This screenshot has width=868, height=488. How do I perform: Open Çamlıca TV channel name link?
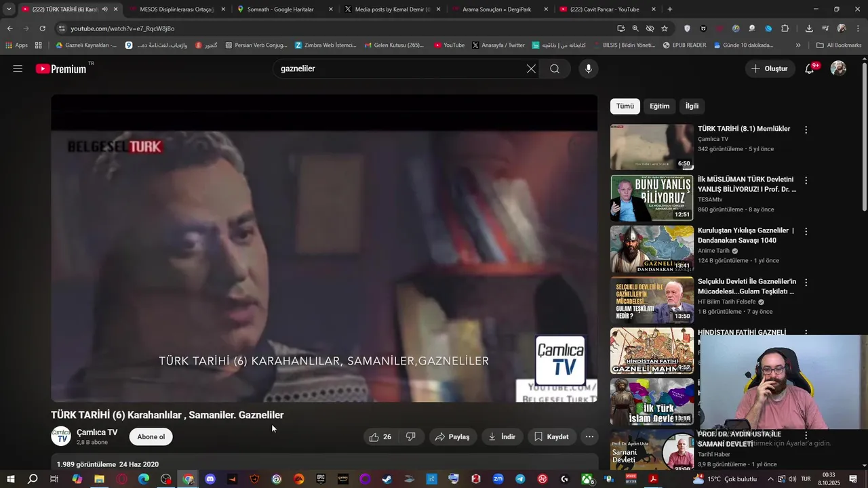tap(97, 432)
